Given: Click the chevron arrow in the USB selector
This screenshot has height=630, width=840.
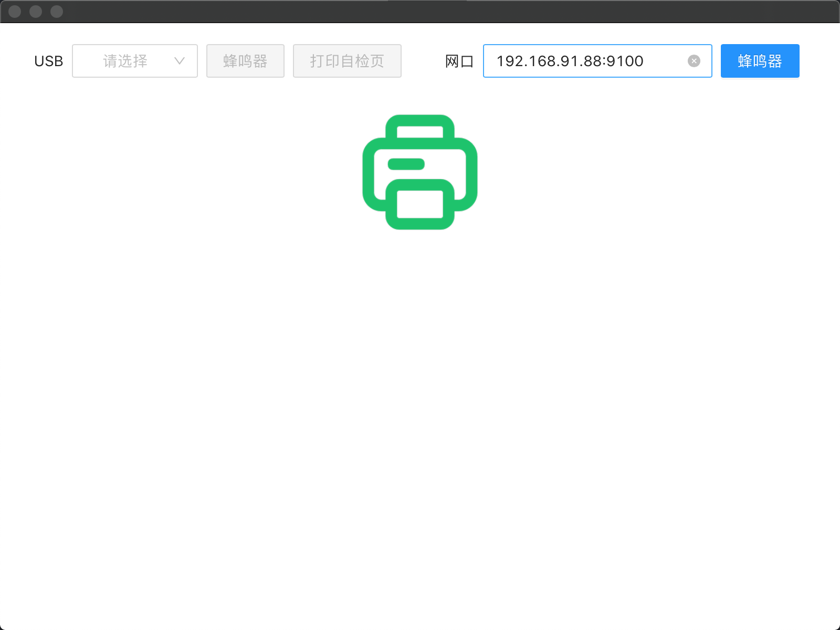Looking at the screenshot, I should (x=179, y=61).
